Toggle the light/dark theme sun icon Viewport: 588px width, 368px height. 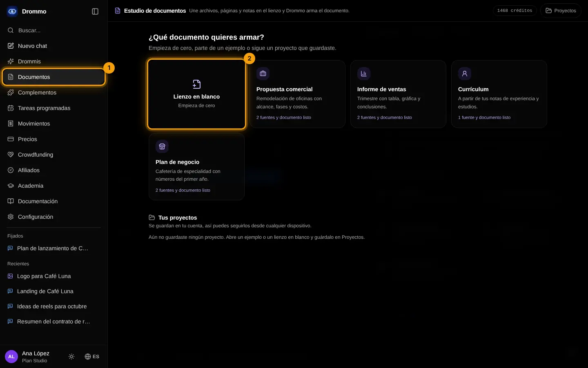(x=71, y=357)
